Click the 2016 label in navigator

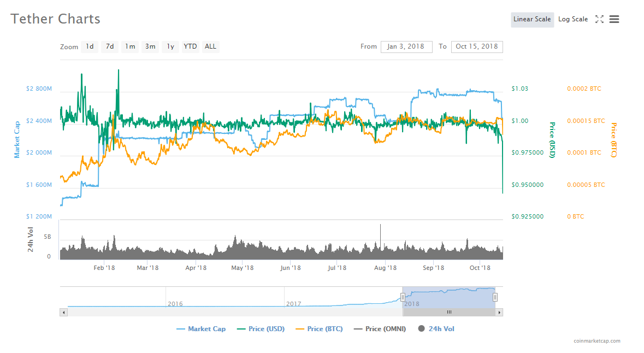[x=175, y=304]
